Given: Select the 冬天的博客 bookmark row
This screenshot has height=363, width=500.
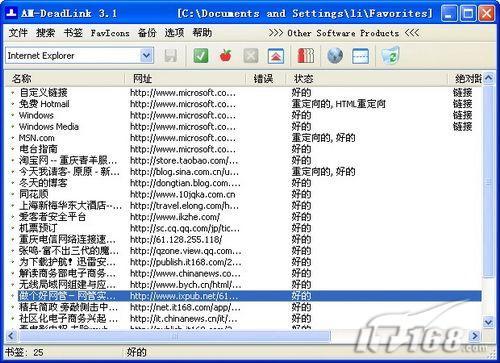Looking at the screenshot, I should tap(243, 183).
